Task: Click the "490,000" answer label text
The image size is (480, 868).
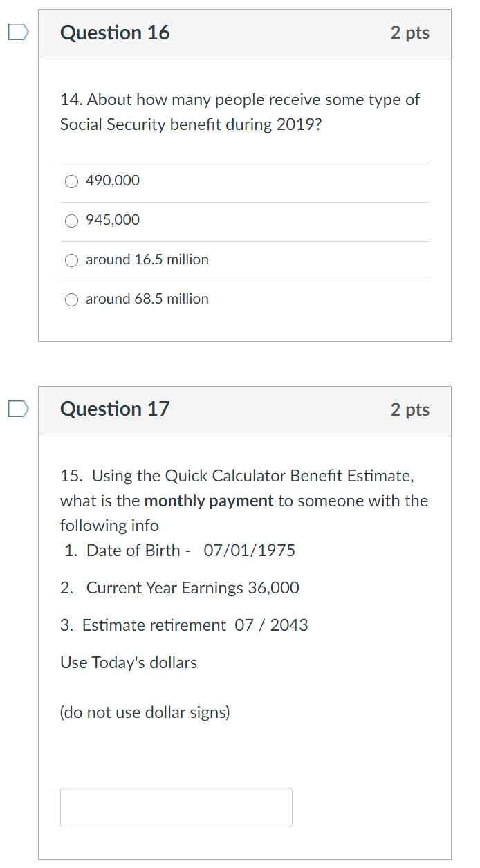Action: point(113,181)
